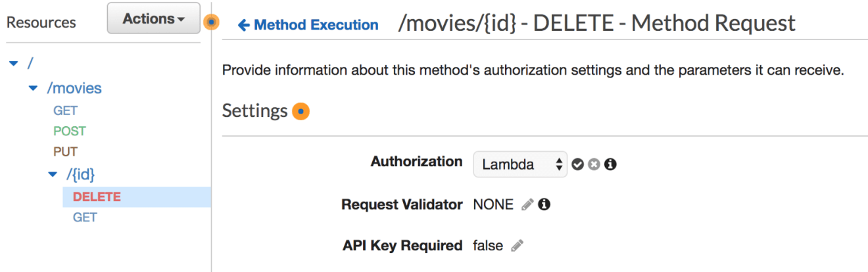Confirm Authorization change with checkmark icon
The image size is (868, 272).
tap(577, 164)
